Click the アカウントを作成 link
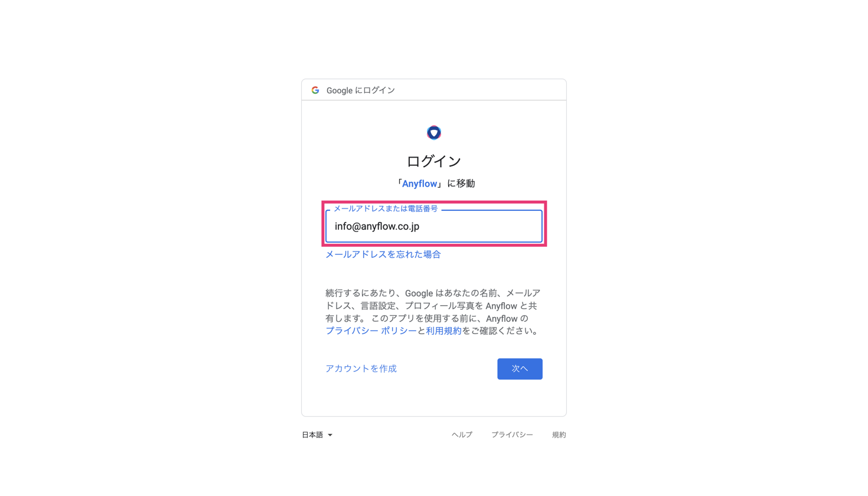 coord(361,368)
